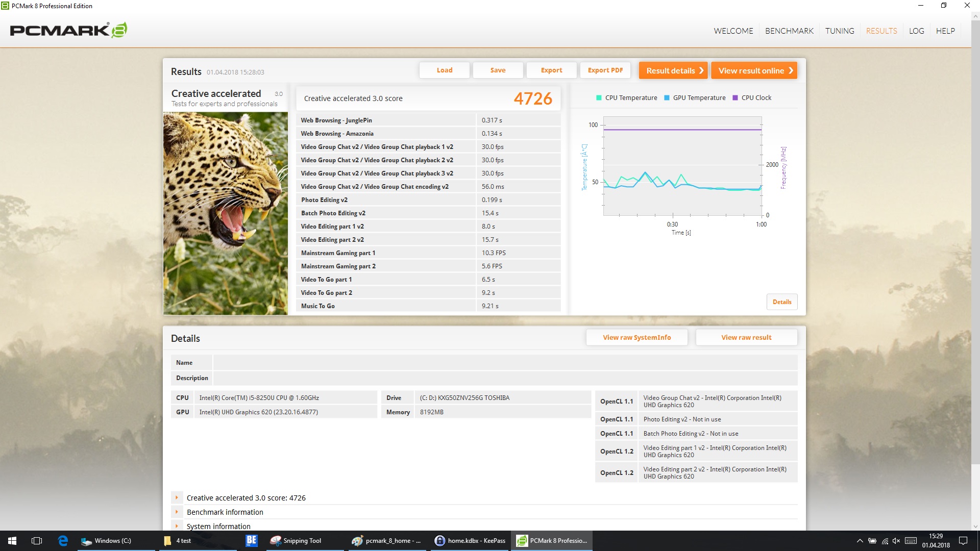Toggle the CPU Temperature legend entry
The height and width of the screenshot is (551, 980).
pyautogui.click(x=631, y=98)
